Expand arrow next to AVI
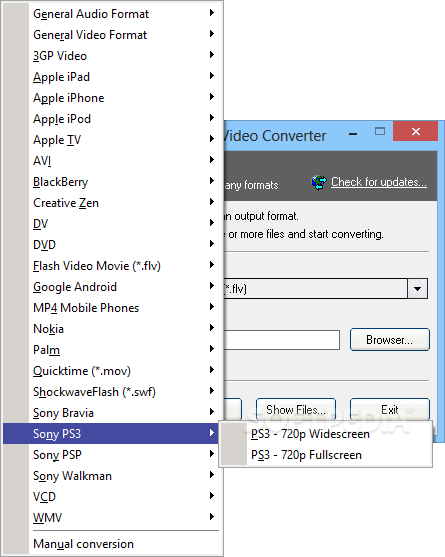The height and width of the screenshot is (557, 445). click(212, 159)
